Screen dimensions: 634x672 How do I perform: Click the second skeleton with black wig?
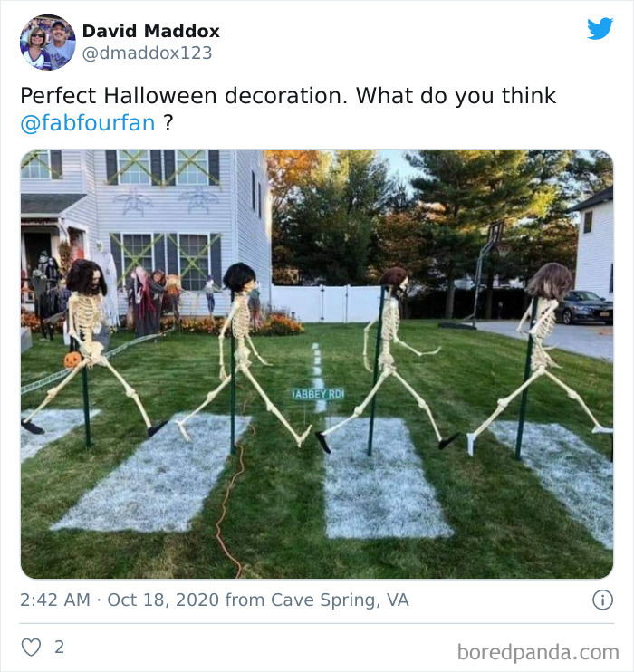(x=242, y=351)
